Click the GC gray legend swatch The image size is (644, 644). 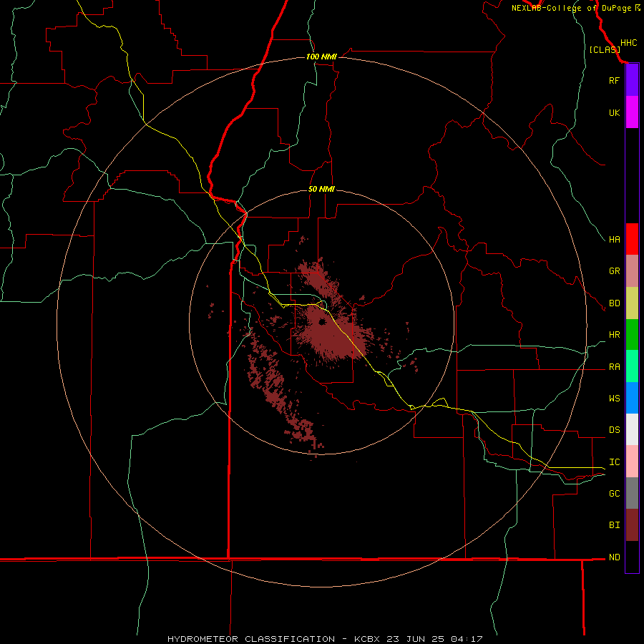coord(632,493)
